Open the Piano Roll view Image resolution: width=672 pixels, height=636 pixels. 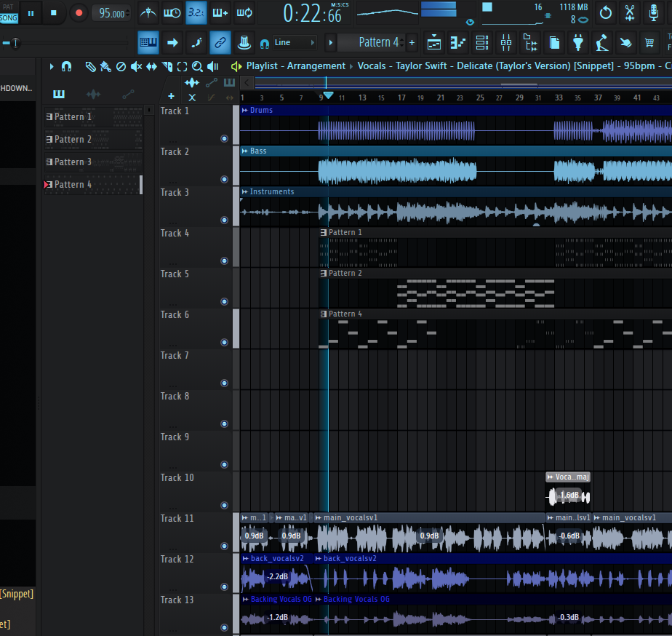click(x=458, y=43)
